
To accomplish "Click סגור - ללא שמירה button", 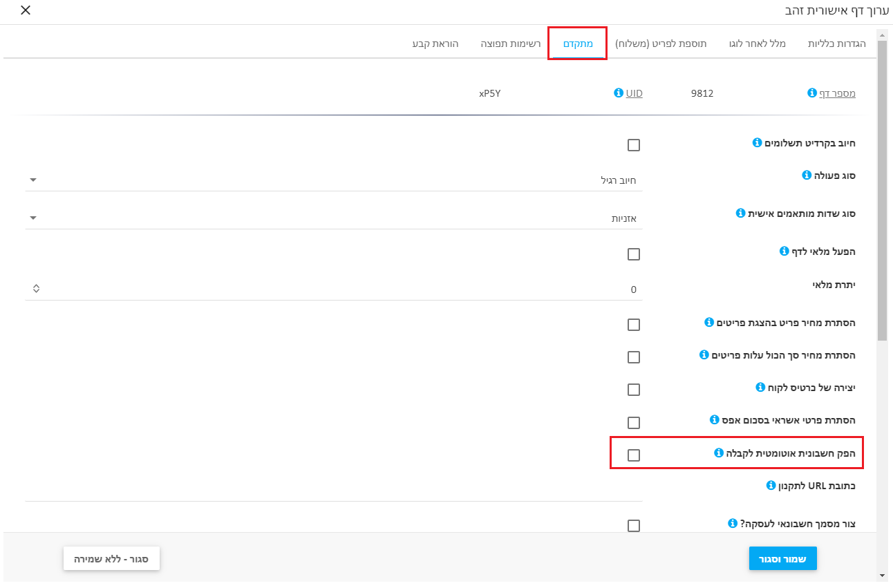I will 111,559.
